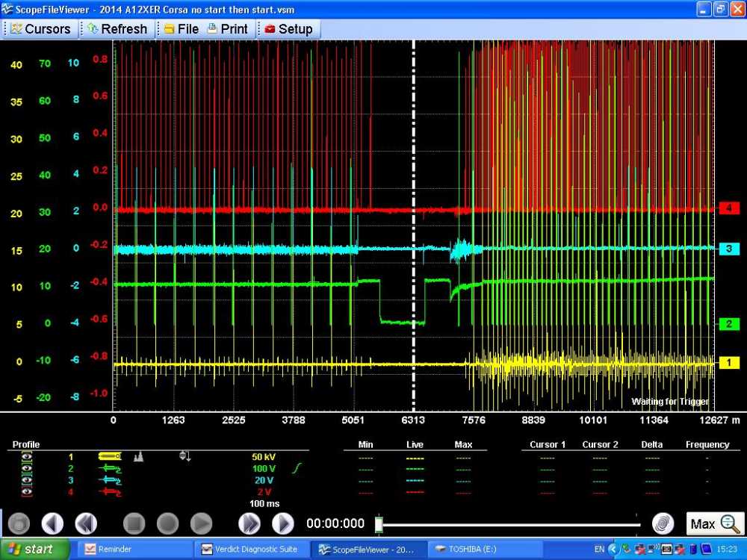Click the fast forward double-arrow button
Image resolution: width=747 pixels, height=560 pixels.
[x=249, y=523]
